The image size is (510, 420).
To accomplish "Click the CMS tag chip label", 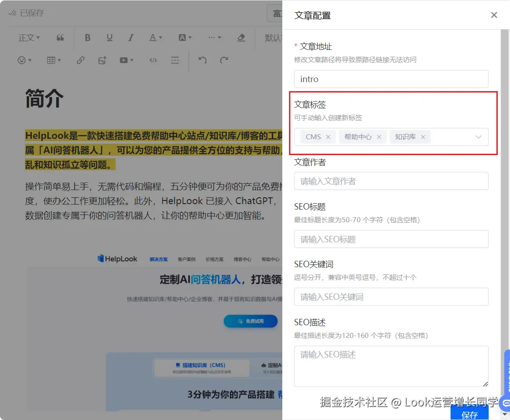I will [313, 137].
